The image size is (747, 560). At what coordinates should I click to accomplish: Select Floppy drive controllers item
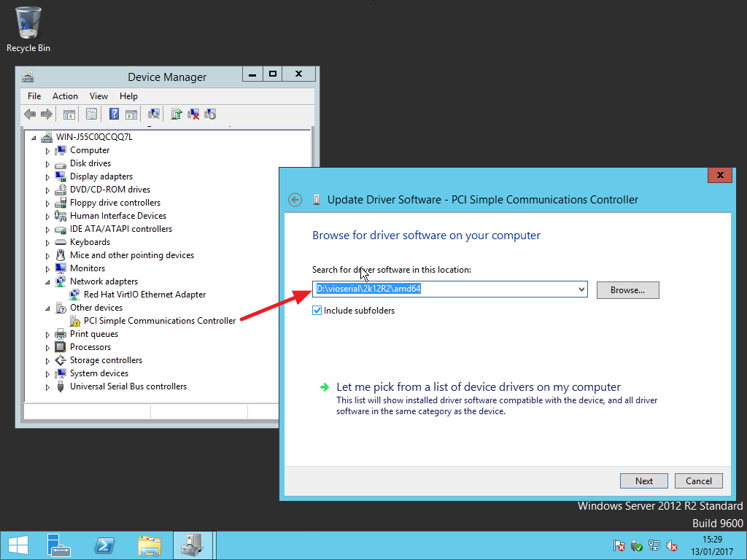tap(115, 203)
